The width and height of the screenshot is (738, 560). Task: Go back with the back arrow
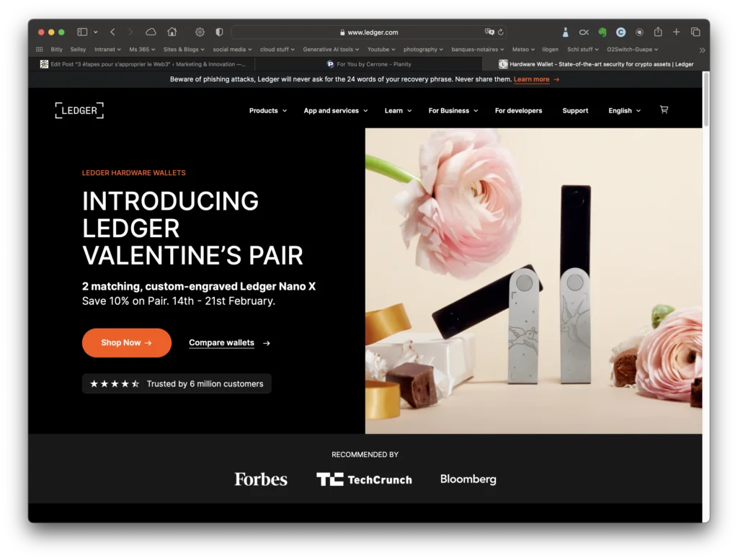pyautogui.click(x=112, y=32)
